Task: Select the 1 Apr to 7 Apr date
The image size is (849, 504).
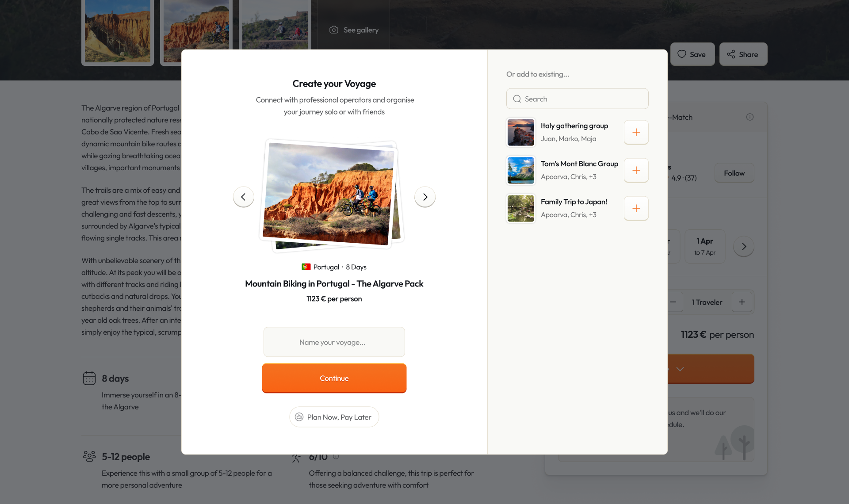Action: (704, 246)
